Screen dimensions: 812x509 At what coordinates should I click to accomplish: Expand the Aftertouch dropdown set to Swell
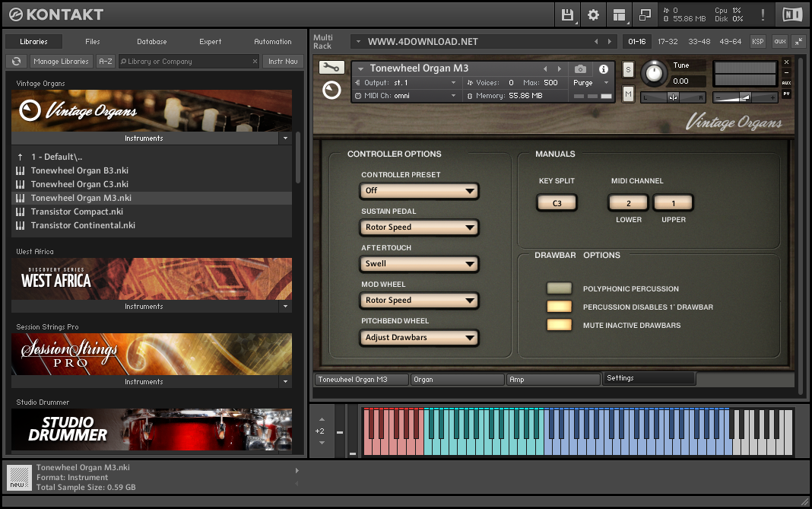click(419, 263)
